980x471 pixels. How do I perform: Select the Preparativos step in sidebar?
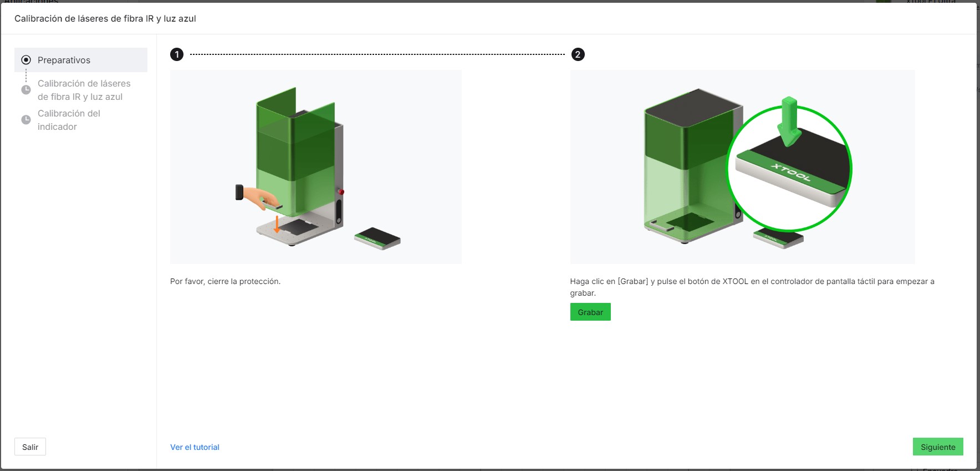tap(81, 60)
